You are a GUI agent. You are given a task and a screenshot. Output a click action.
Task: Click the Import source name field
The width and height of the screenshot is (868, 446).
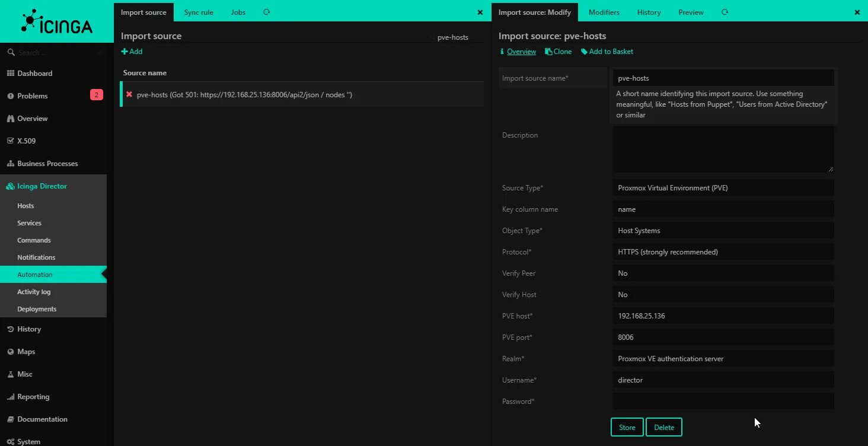pyautogui.click(x=723, y=78)
